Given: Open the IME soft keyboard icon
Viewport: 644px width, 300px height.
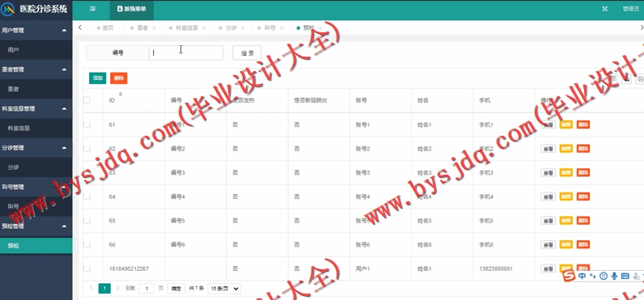Looking at the screenshot, I should [625, 277].
